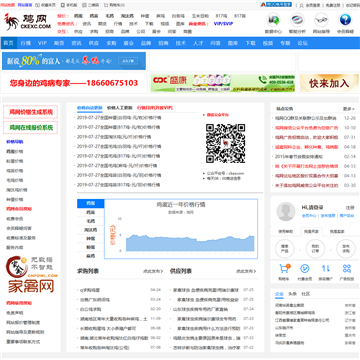Click 点此发布 beside 求购列表
360x360 pixels.
point(153,271)
